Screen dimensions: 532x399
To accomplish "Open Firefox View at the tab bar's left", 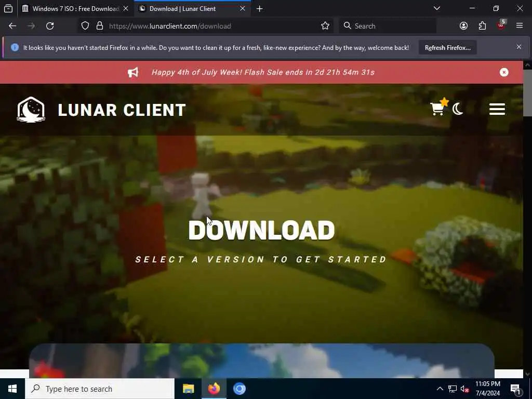I will tap(8, 8).
